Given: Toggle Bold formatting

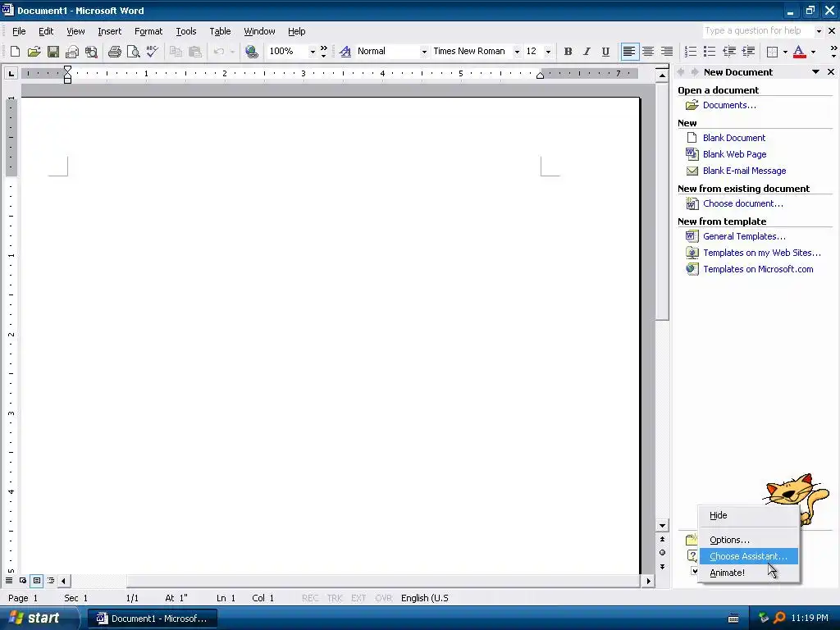Looking at the screenshot, I should pos(568,52).
